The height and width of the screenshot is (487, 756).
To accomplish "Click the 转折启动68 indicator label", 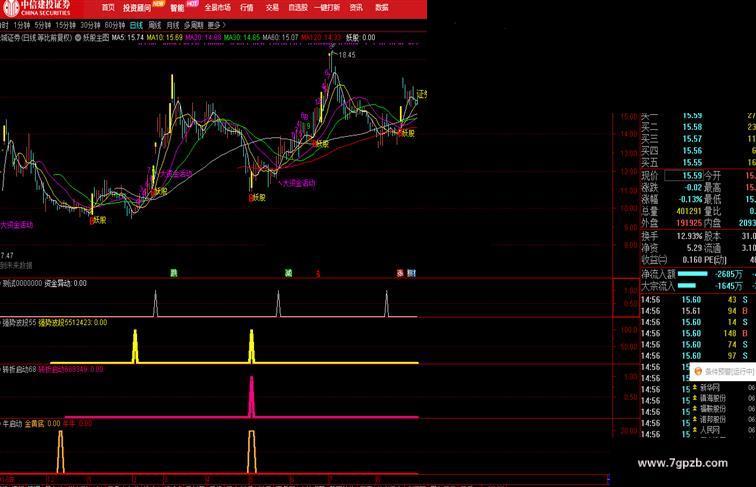I will click(x=19, y=369).
